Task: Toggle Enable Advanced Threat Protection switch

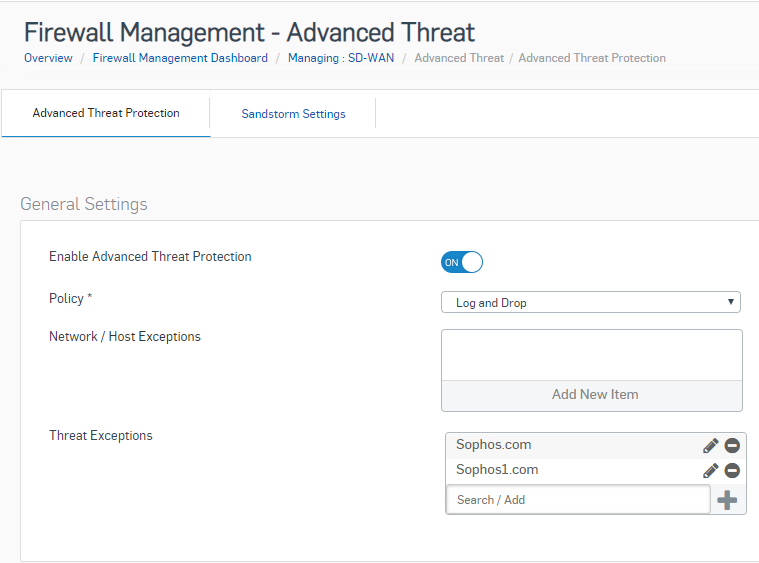Action: (462, 262)
